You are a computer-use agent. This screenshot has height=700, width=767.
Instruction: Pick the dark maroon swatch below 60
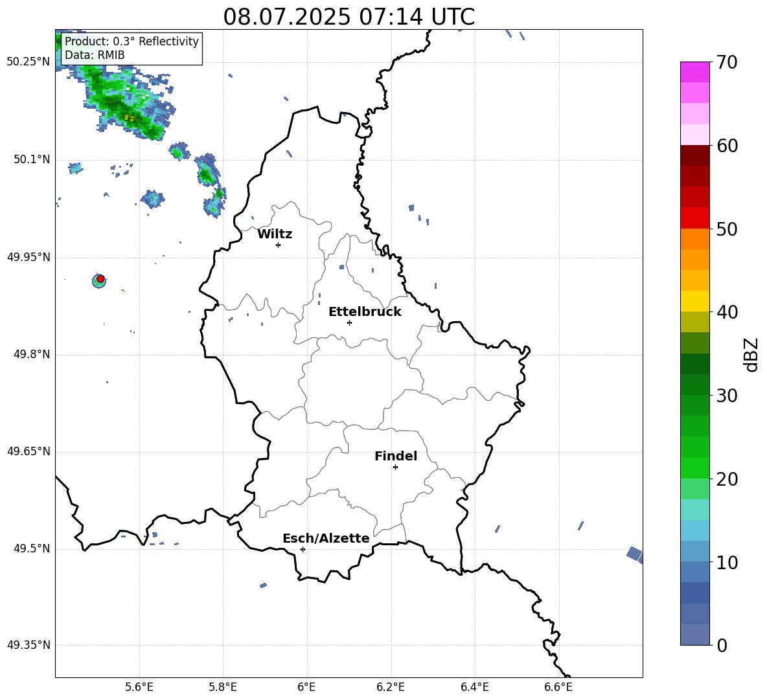coord(694,155)
